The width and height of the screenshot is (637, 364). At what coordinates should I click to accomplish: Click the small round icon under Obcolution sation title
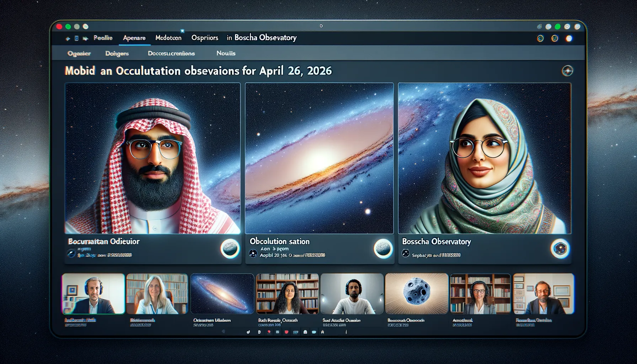253,253
